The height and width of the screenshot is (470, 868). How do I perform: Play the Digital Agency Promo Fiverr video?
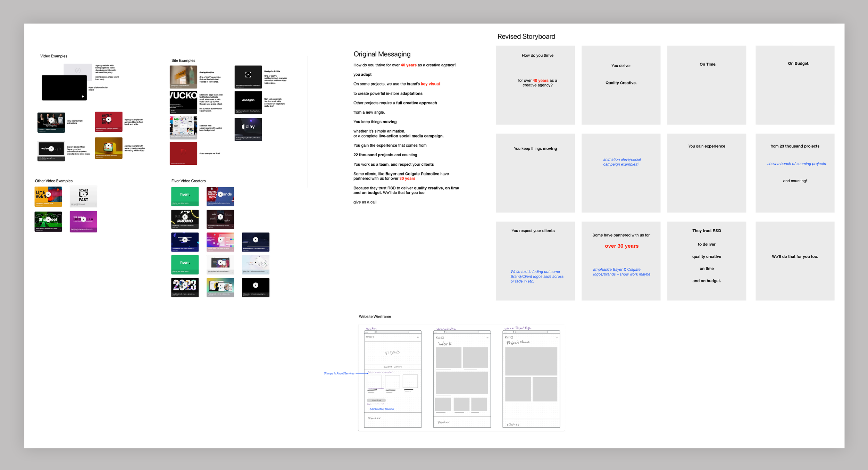pyautogui.click(x=220, y=195)
